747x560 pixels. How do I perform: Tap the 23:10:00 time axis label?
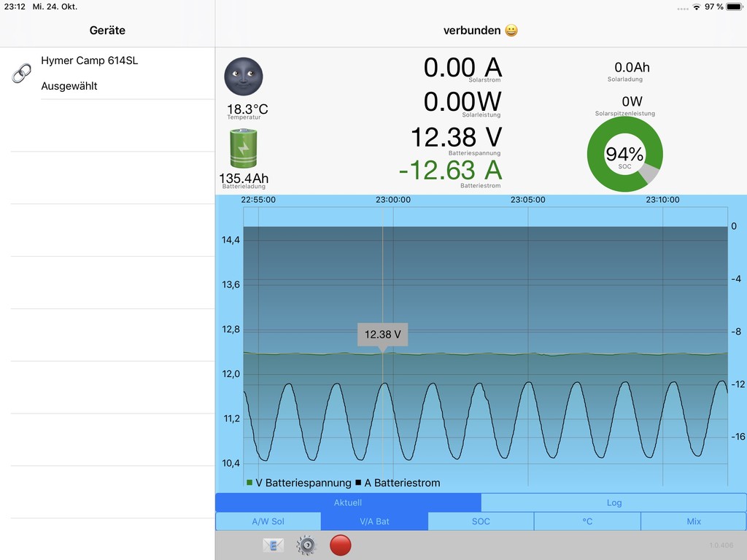662,200
